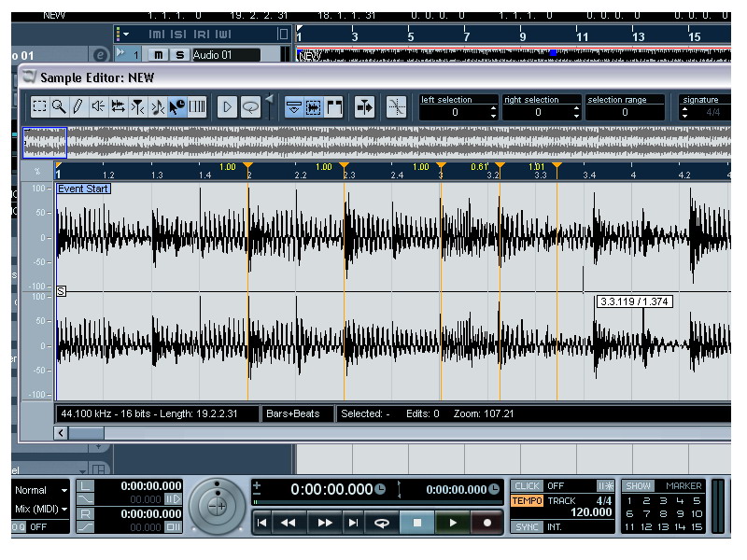The width and height of the screenshot is (747, 560).
Task: Select the Zoom magnifier tool
Action: coord(59,107)
